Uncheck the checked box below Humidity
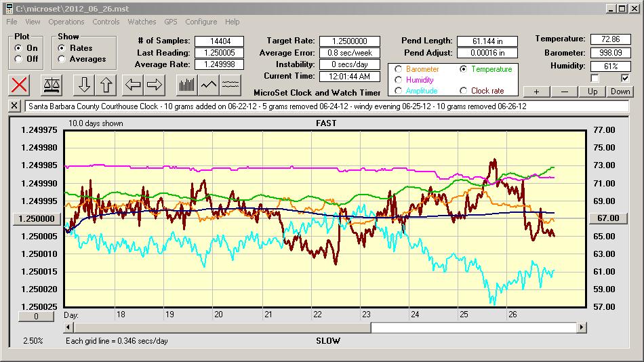The width and height of the screenshot is (644, 362). pos(625,79)
